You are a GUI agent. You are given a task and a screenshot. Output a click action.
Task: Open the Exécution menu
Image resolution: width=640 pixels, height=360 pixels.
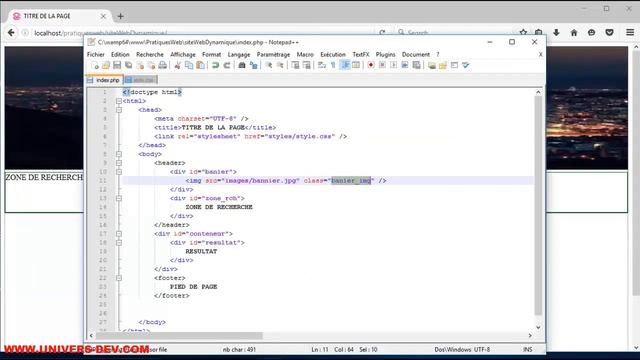pyautogui.click(x=333, y=54)
